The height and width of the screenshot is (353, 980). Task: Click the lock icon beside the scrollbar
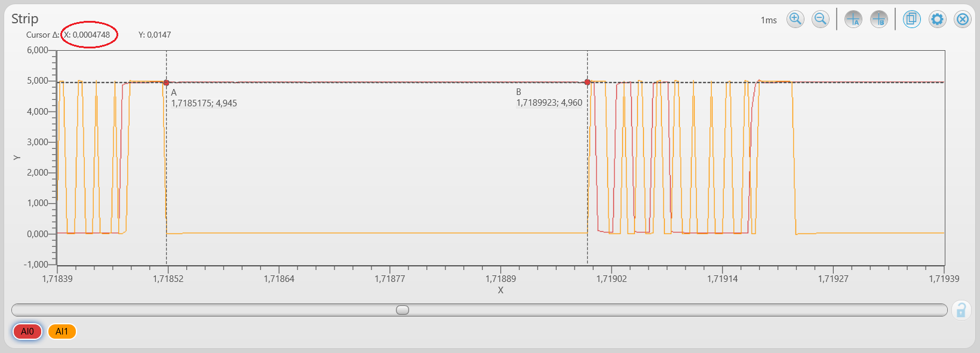(x=961, y=310)
